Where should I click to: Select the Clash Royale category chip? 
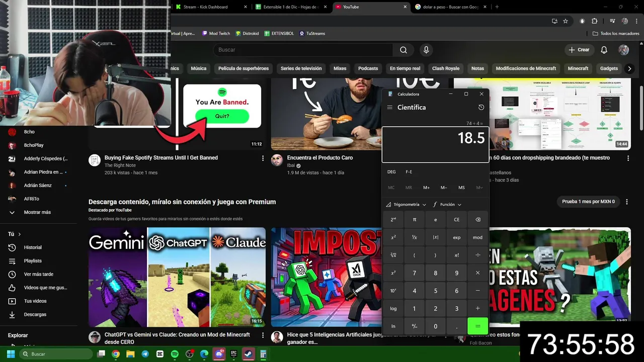click(446, 68)
